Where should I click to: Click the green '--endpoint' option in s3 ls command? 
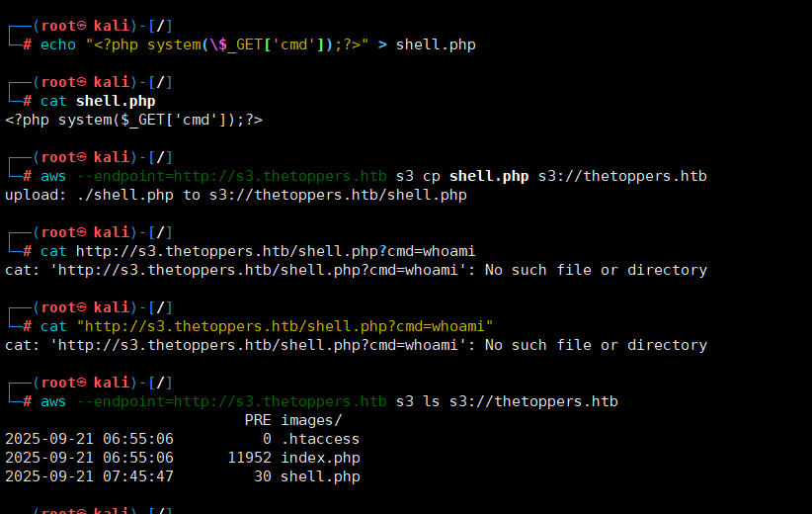[x=231, y=401]
